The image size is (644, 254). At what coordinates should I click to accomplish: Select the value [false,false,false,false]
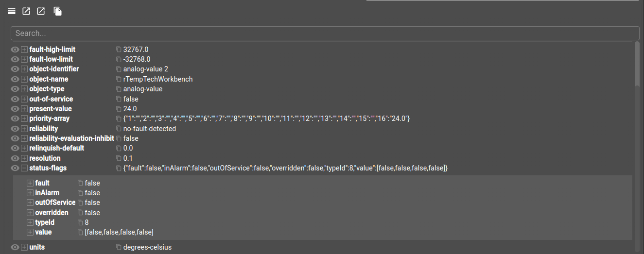click(119, 232)
